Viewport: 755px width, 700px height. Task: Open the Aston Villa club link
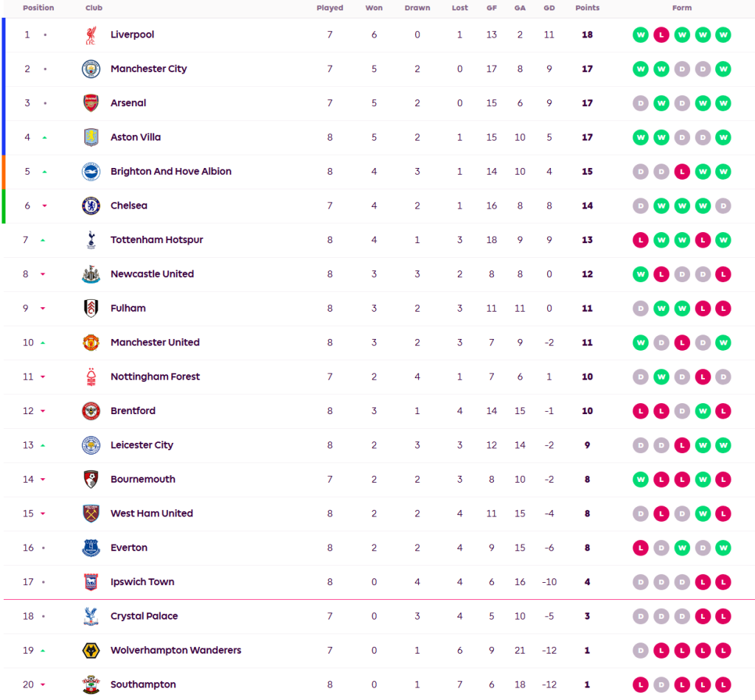pos(136,137)
